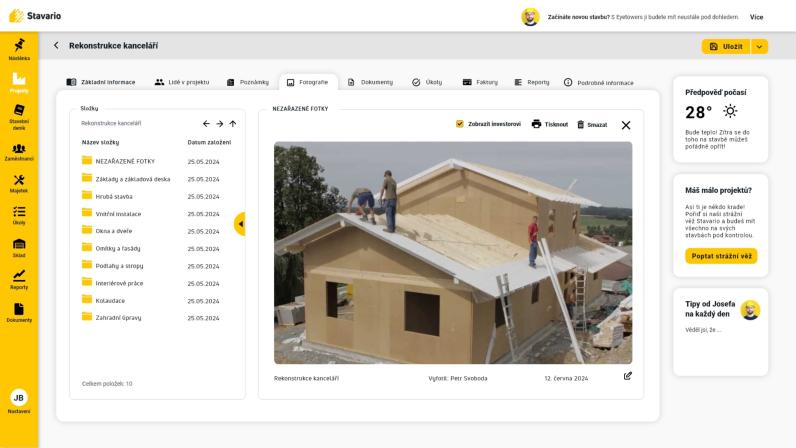The width and height of the screenshot is (796, 448).
Task: Click the Poptat strážní věž button
Action: click(721, 256)
